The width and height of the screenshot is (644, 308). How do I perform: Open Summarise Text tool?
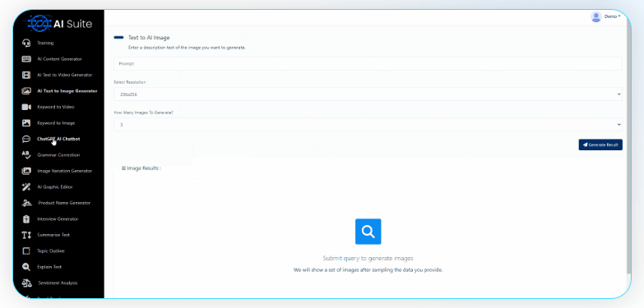click(x=53, y=235)
